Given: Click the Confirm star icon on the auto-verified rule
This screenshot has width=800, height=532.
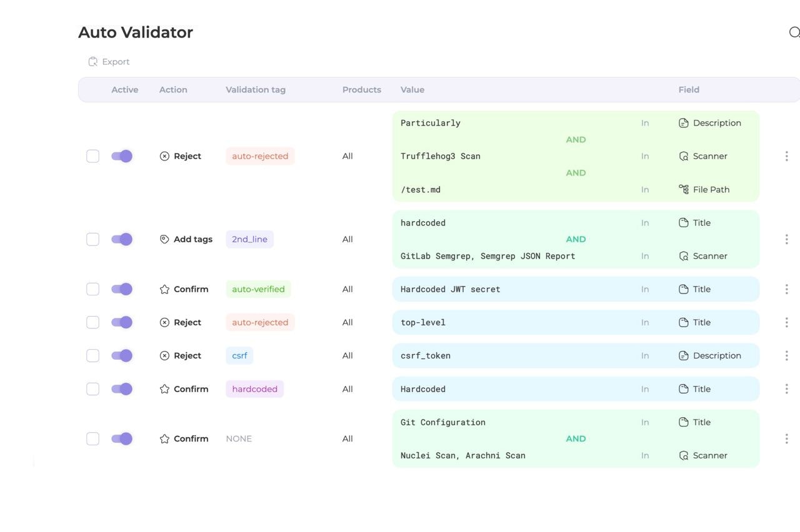Looking at the screenshot, I should 164,288.
